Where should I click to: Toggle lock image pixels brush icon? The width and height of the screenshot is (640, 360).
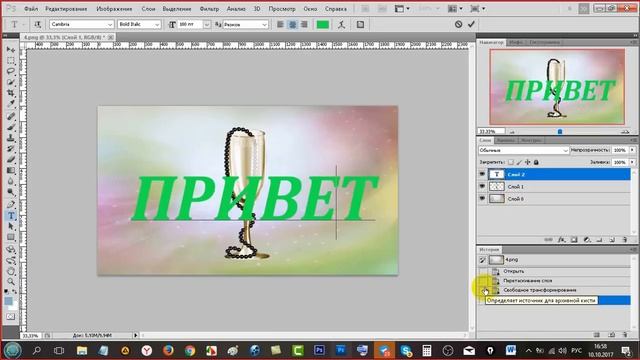tap(519, 162)
